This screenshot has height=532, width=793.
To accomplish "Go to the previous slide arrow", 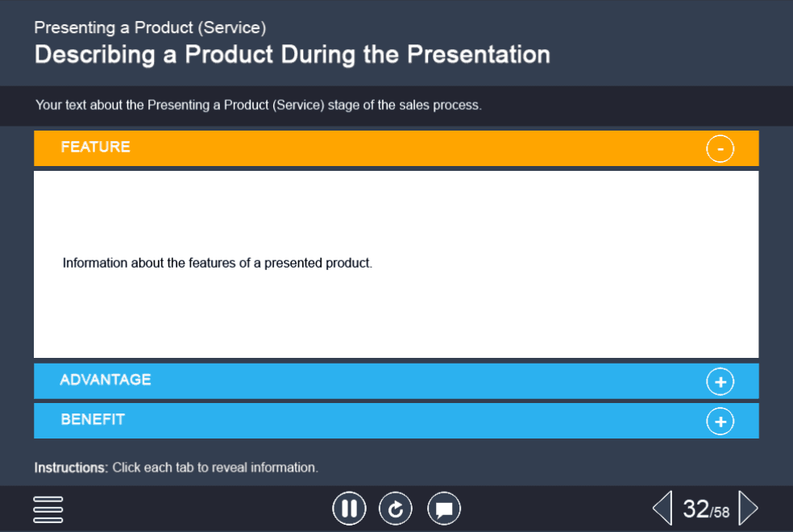I will tap(662, 509).
